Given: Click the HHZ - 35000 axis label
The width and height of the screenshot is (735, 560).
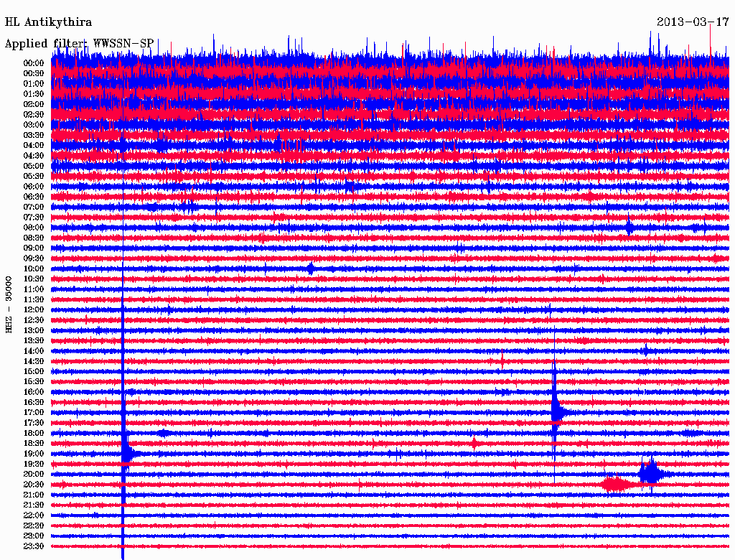Looking at the screenshot, I should 9,304.
